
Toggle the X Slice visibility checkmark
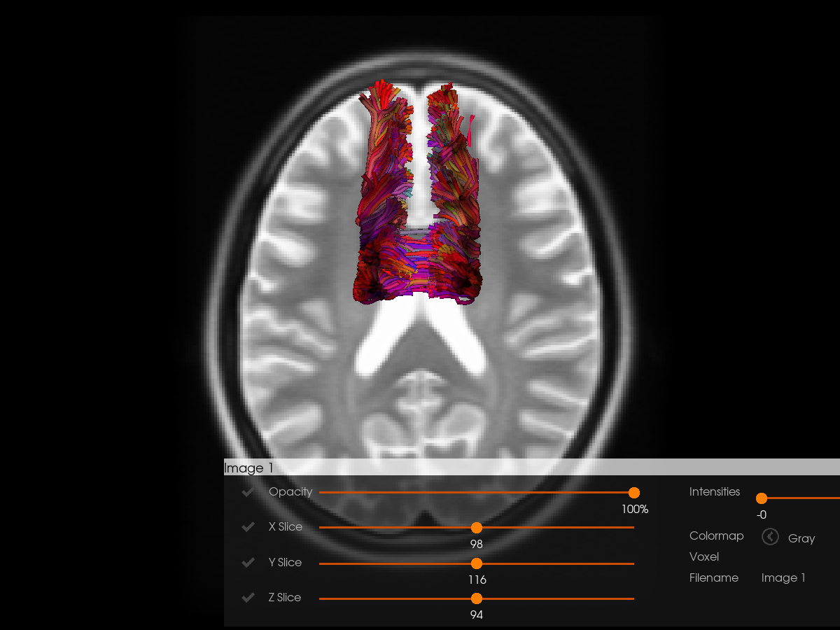(248, 527)
